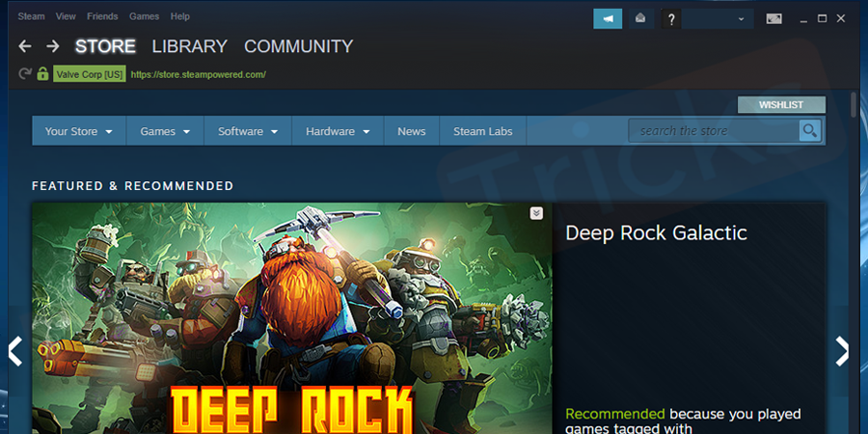
Task: Click the Valve Corp [US] certificate badge
Action: coord(89,74)
